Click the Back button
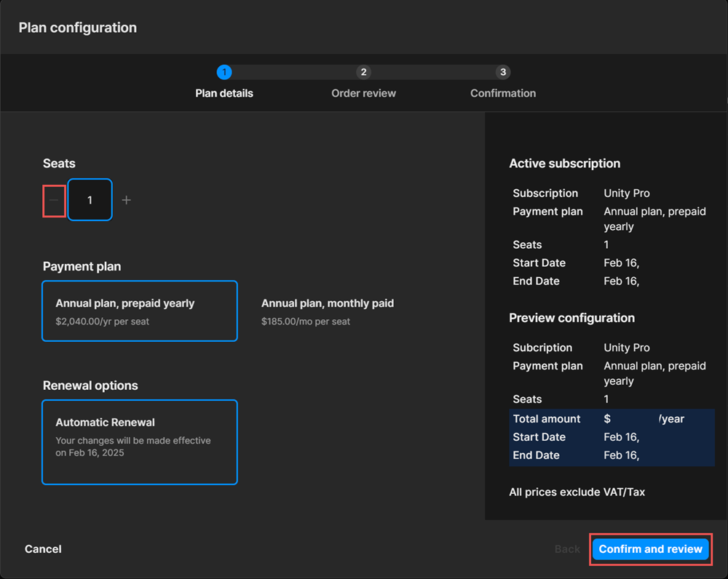The image size is (728, 579). pos(567,549)
